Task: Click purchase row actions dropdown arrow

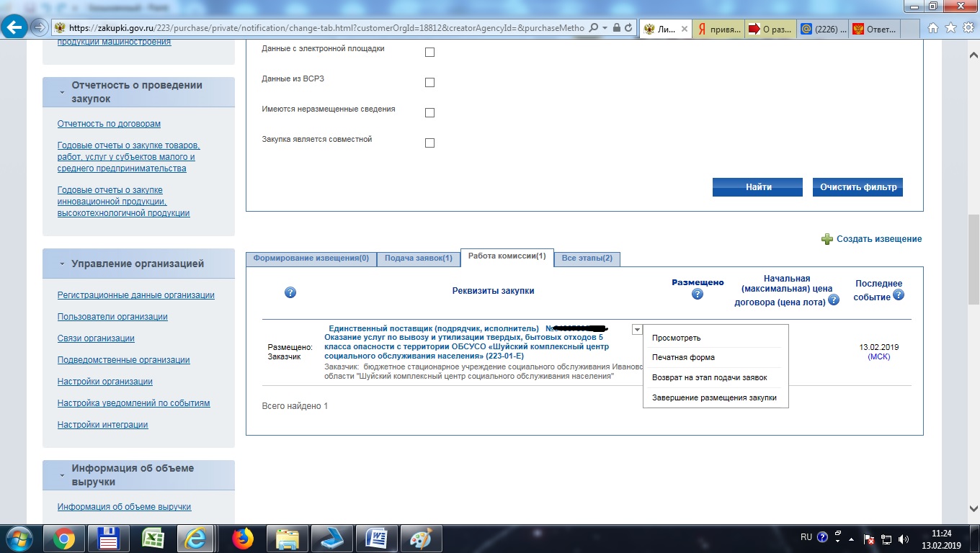Action: click(636, 330)
